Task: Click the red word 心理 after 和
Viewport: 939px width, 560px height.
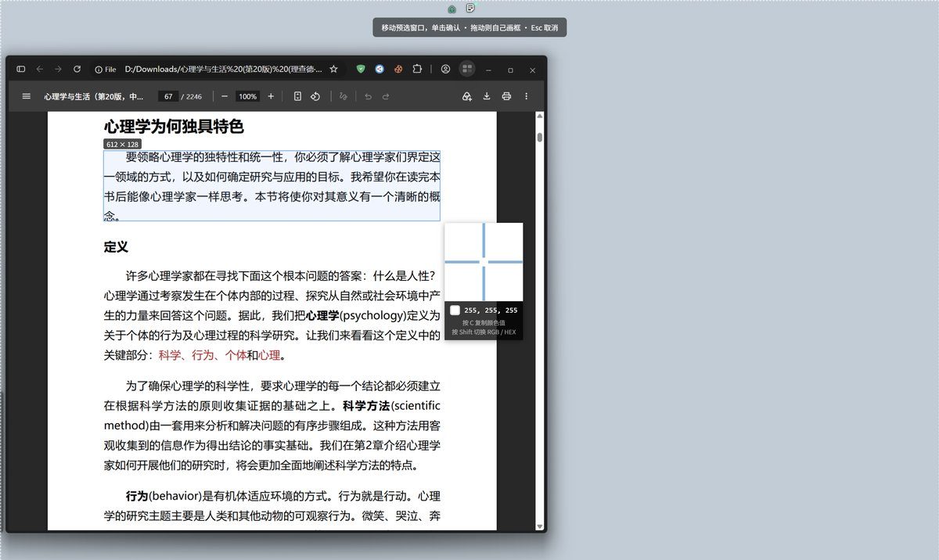Action: [x=269, y=356]
